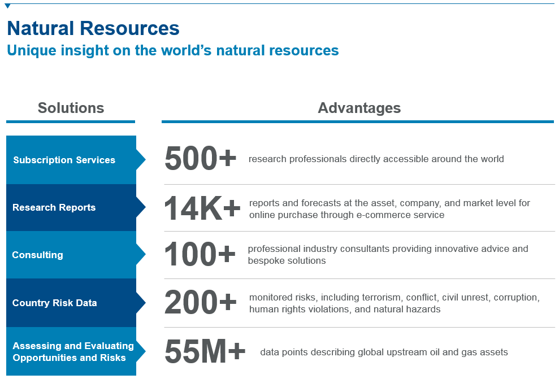Click the 200+ statistic number
The image size is (559, 392).
[x=200, y=303]
